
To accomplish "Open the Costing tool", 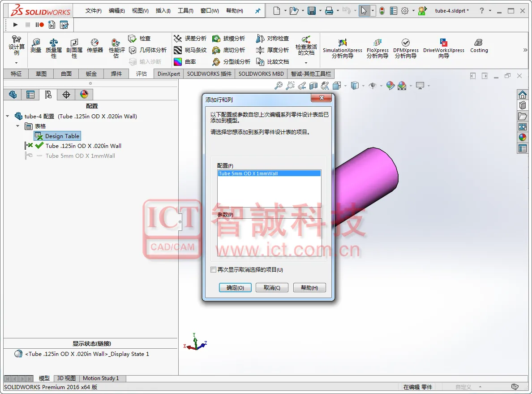I will click(479, 46).
